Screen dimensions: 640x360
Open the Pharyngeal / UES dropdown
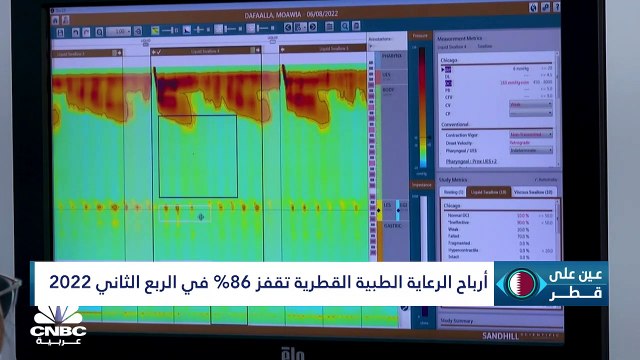coord(531,150)
